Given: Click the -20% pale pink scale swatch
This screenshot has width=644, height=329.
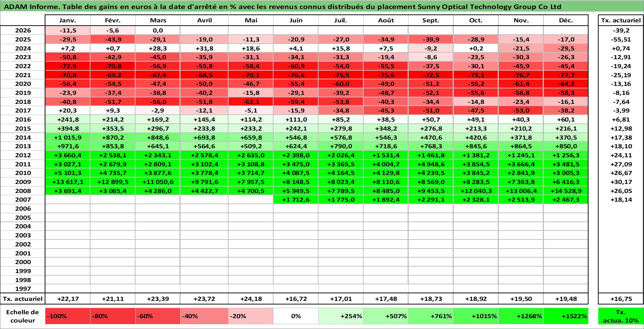Looking at the screenshot, I should coord(251,316).
